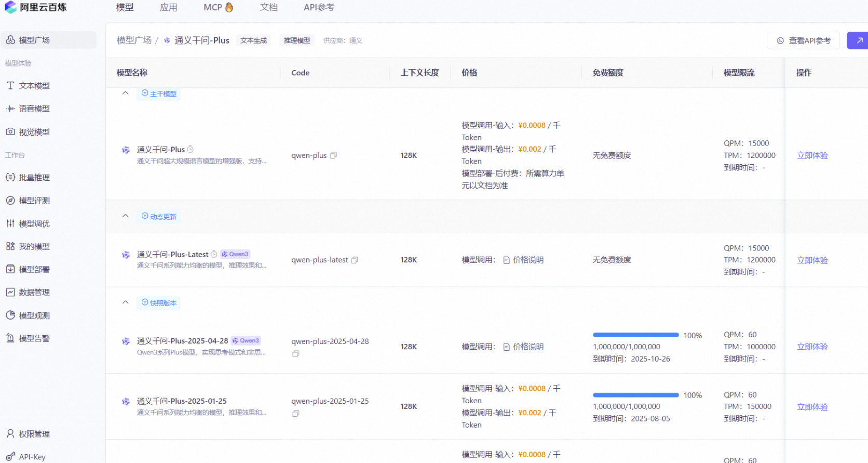Collapse the 动态更新 group
The image size is (868, 463).
point(125,216)
